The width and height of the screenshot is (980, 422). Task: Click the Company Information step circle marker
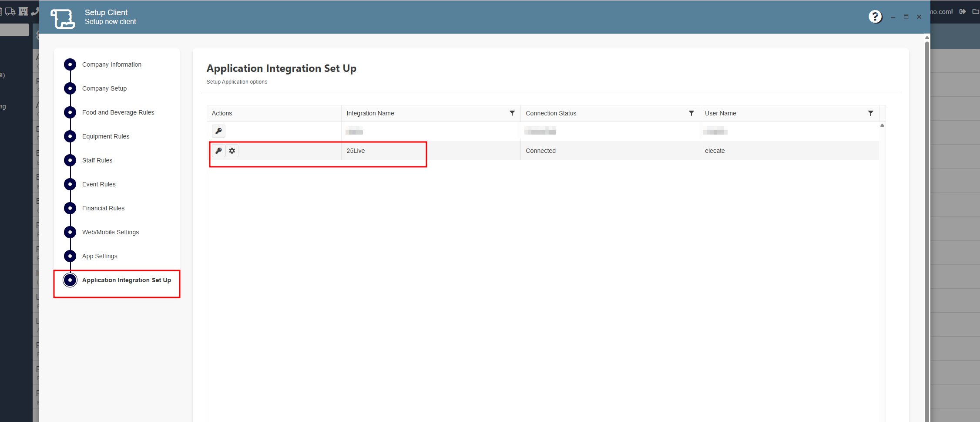point(70,64)
